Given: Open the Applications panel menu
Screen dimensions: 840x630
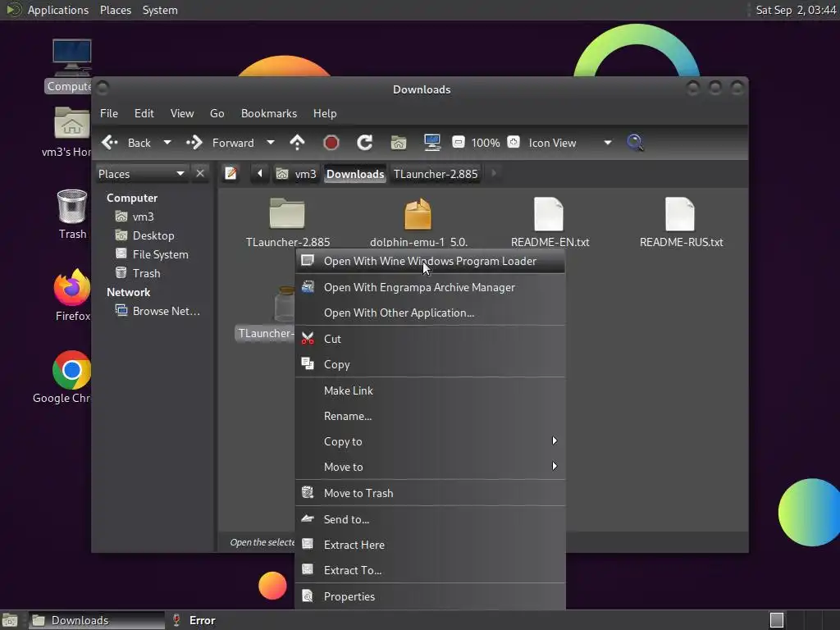Looking at the screenshot, I should pyautogui.click(x=47, y=10).
